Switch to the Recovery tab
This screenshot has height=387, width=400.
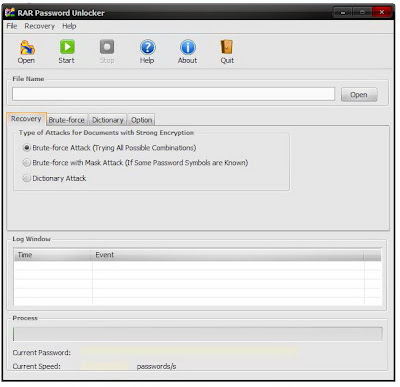(x=26, y=119)
